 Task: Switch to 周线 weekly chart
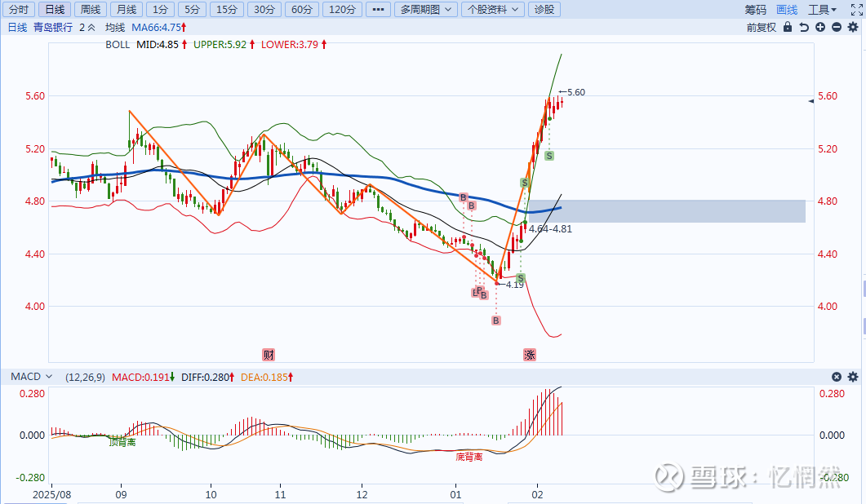point(91,10)
